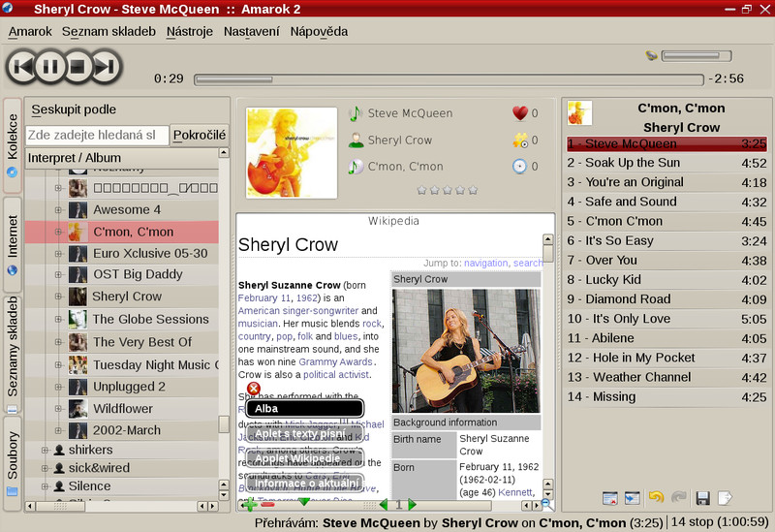Screen dimensions: 775x532
Task: Click the Interpret / Album column header
Action: click(x=122, y=158)
